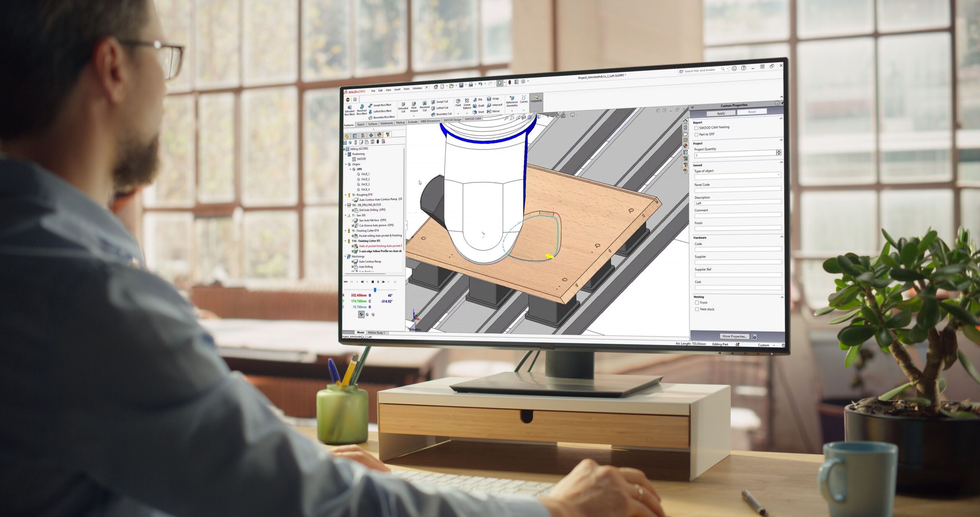Open the Tools menu
The height and width of the screenshot is (517, 980).
tap(407, 89)
